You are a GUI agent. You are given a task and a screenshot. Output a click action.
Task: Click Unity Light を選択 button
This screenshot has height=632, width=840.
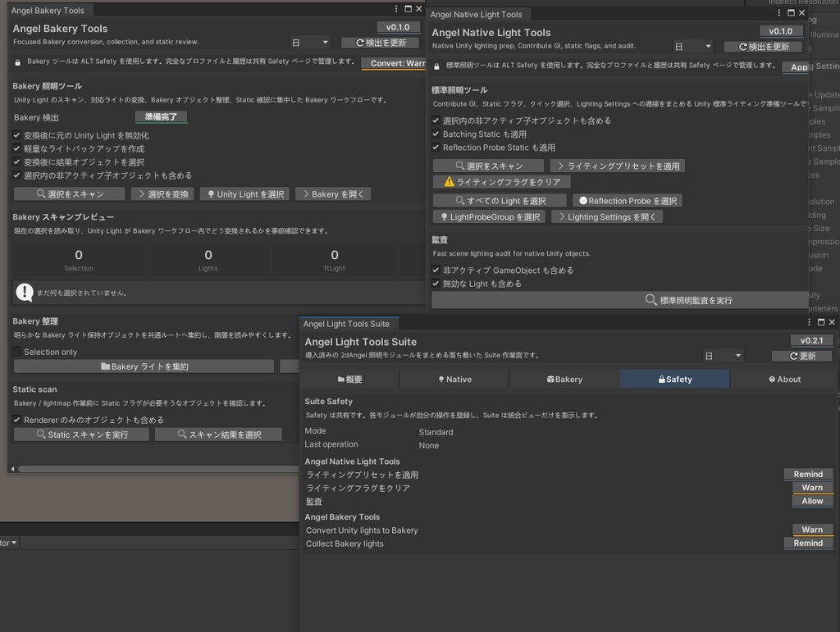(244, 194)
